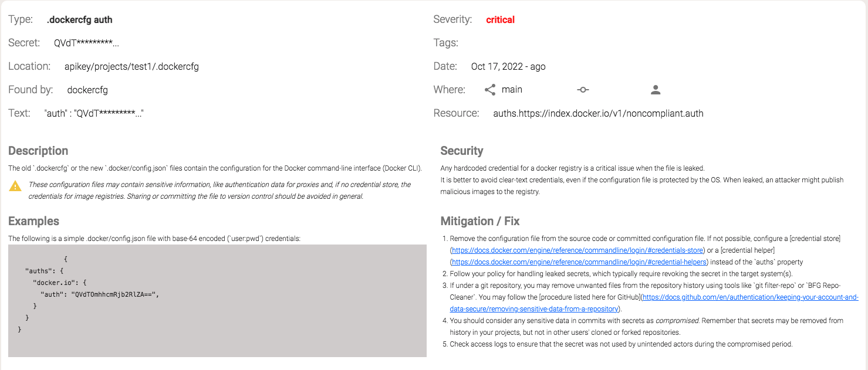Click the Mitigation / Fix heading
Viewport: 868px width, 370px height.
480,221
